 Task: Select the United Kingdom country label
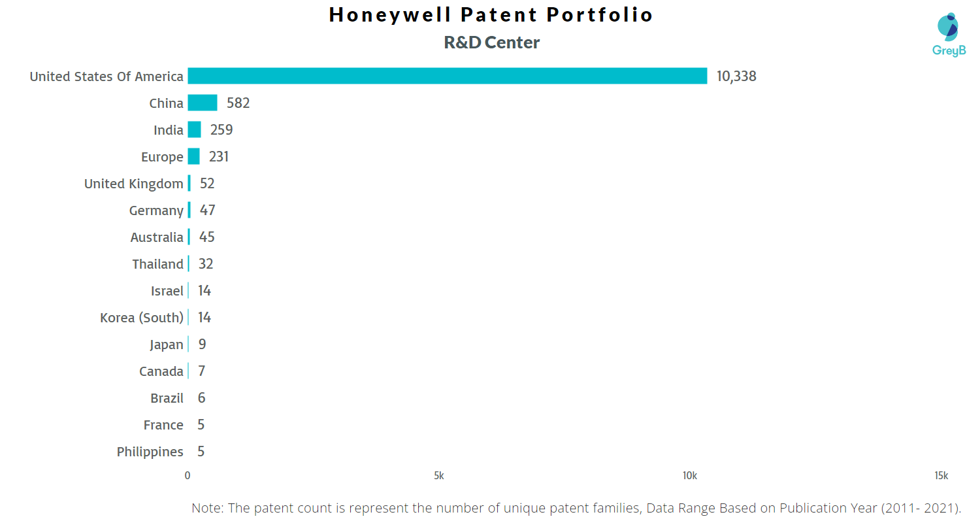(134, 184)
